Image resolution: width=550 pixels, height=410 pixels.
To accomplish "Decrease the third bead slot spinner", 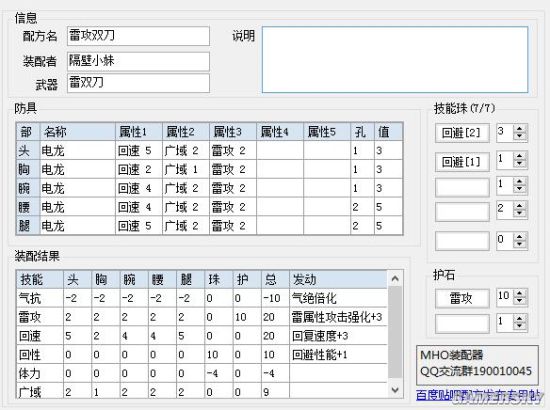I will 520,189.
